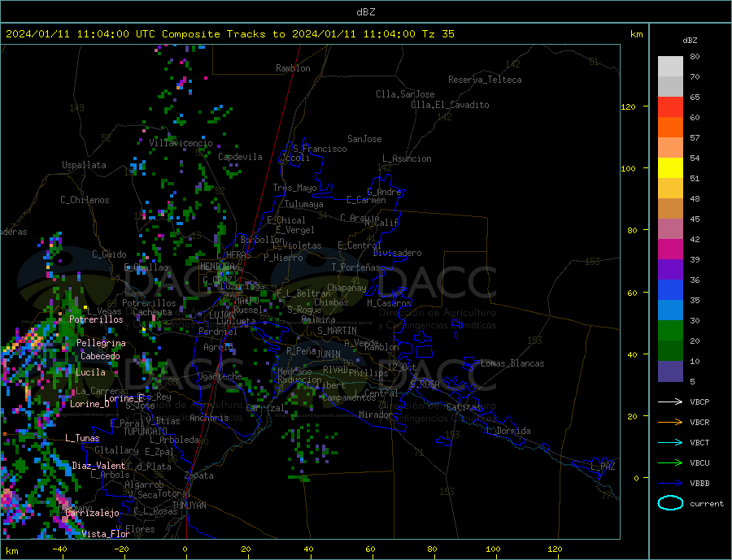Click the 'Villavicencio' place label
This screenshot has width=732, height=560.
coord(181,143)
